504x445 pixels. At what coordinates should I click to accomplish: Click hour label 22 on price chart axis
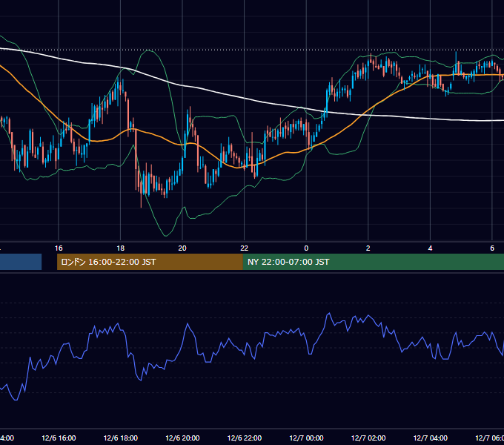(x=245, y=248)
